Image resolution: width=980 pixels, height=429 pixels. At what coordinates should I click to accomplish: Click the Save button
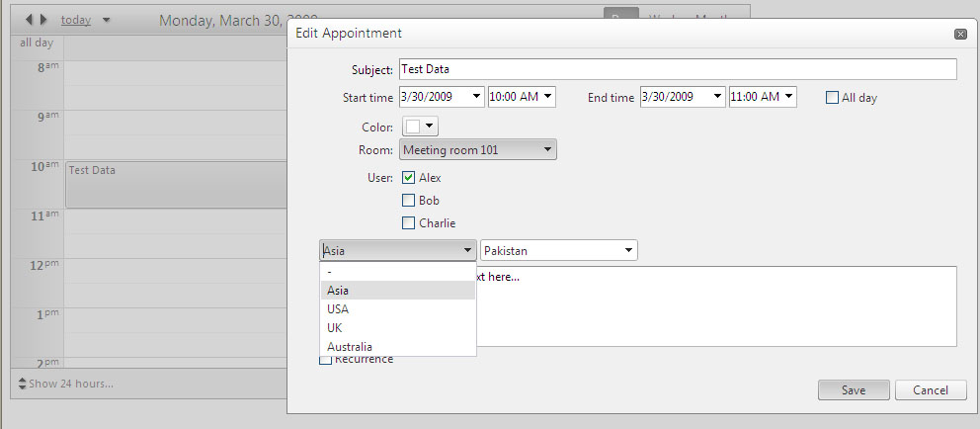click(x=854, y=390)
